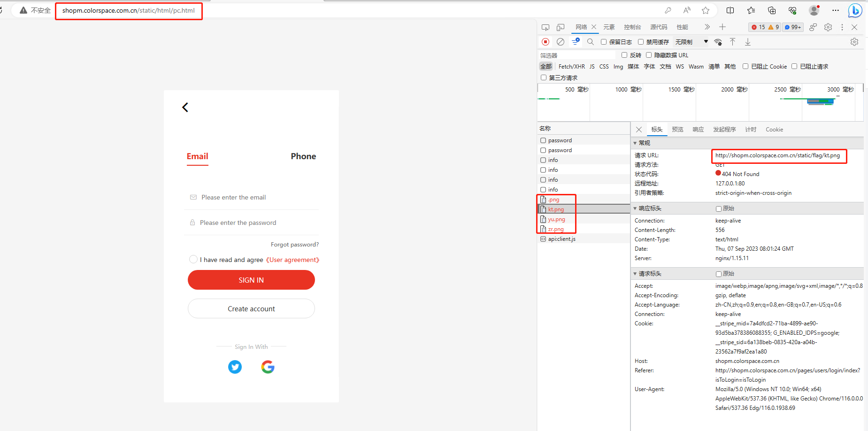Image resolution: width=868 pixels, height=431 pixels.
Task: Click the red SIGN IN button
Action: point(251,280)
